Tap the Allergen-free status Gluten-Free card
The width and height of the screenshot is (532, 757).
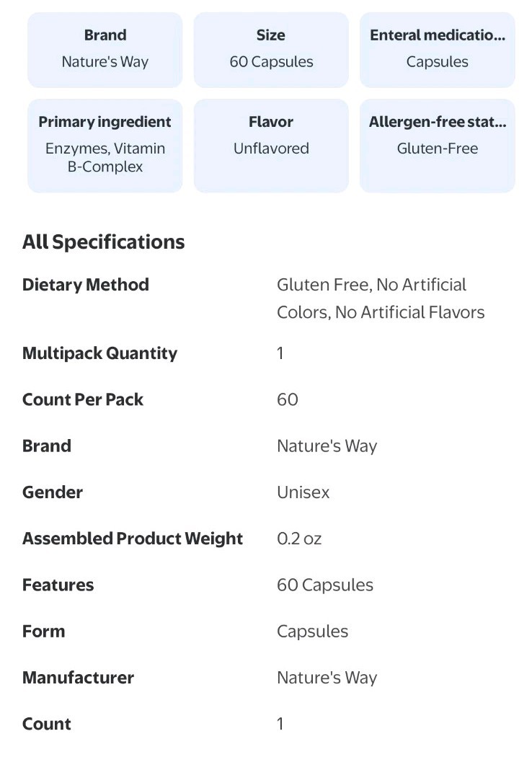pos(437,146)
